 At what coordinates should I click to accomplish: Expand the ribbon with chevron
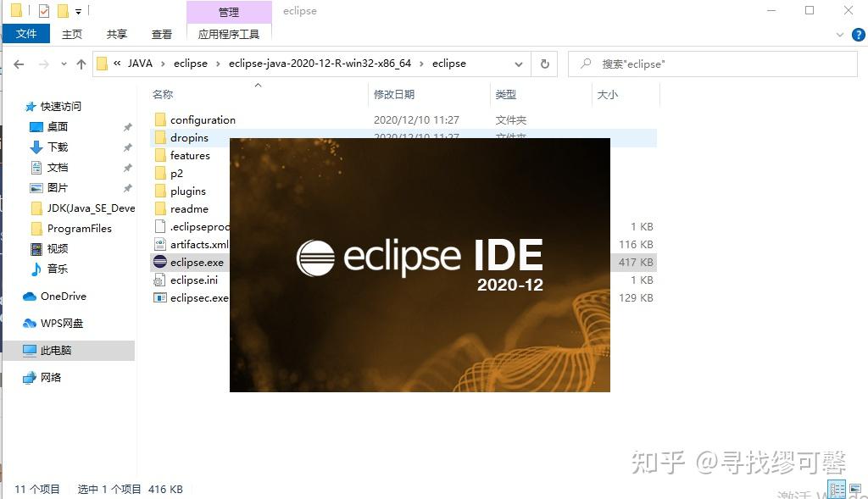[x=840, y=35]
